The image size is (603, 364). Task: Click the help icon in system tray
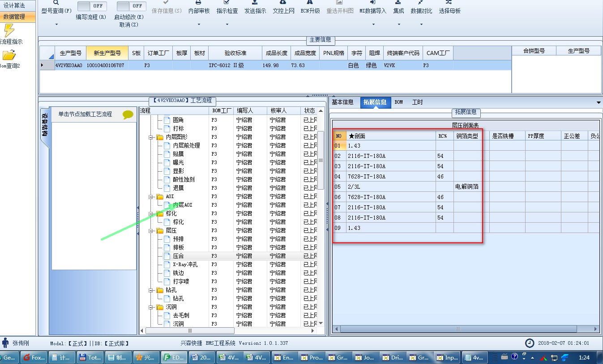coord(515,357)
